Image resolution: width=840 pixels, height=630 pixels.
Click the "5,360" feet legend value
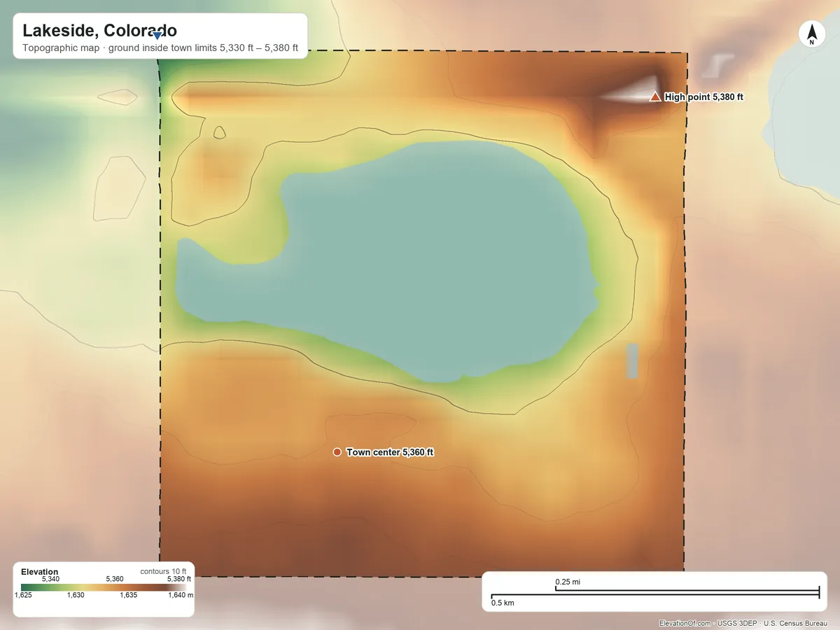[x=114, y=579]
